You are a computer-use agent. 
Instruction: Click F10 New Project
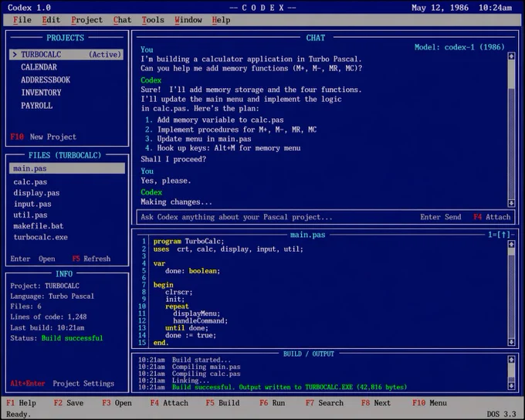[43, 137]
